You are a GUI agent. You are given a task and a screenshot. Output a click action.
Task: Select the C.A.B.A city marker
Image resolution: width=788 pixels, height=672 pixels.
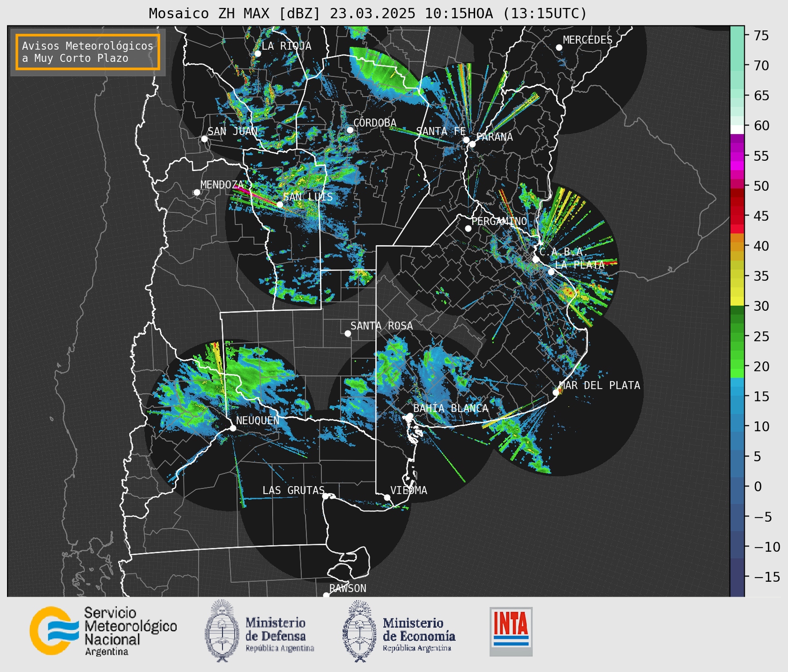536,259
